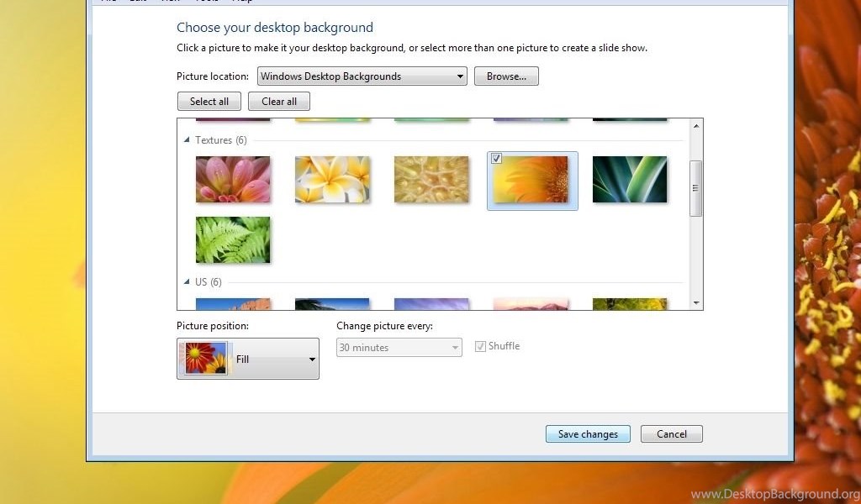Select the green agave leaves thumbnail

tap(630, 179)
